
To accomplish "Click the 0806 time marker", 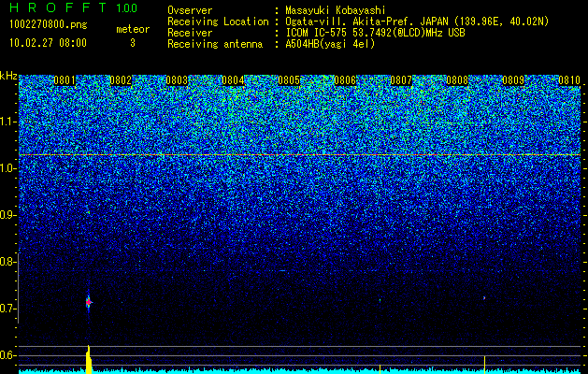I will pyautogui.click(x=345, y=80).
